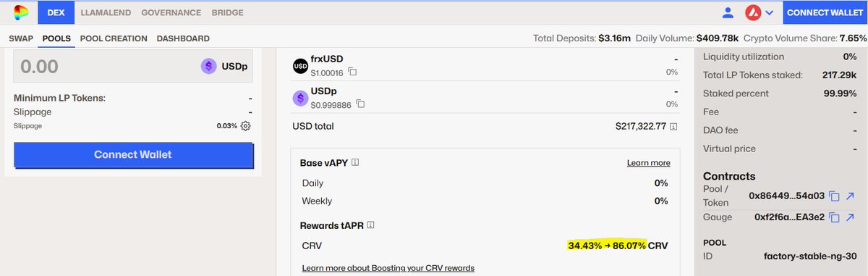
Task: Open the DASHBOARD page
Action: (183, 38)
